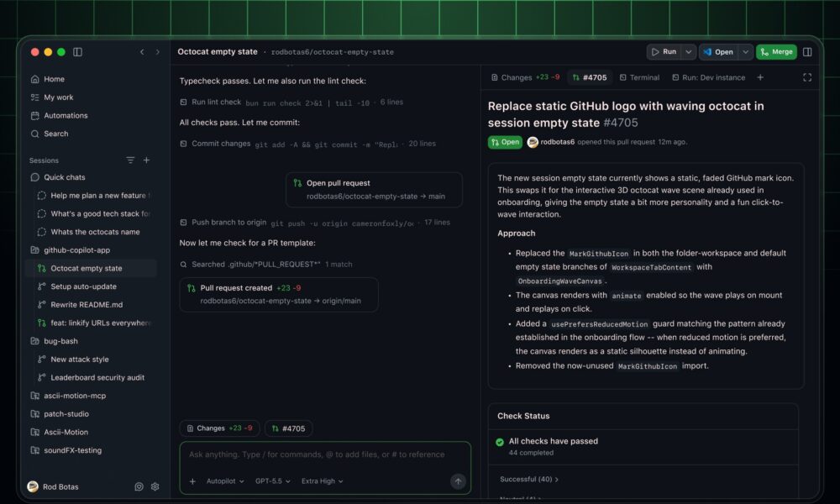The image size is (840, 504).
Task: Toggle the left sidebar panel icon
Action: (x=77, y=52)
